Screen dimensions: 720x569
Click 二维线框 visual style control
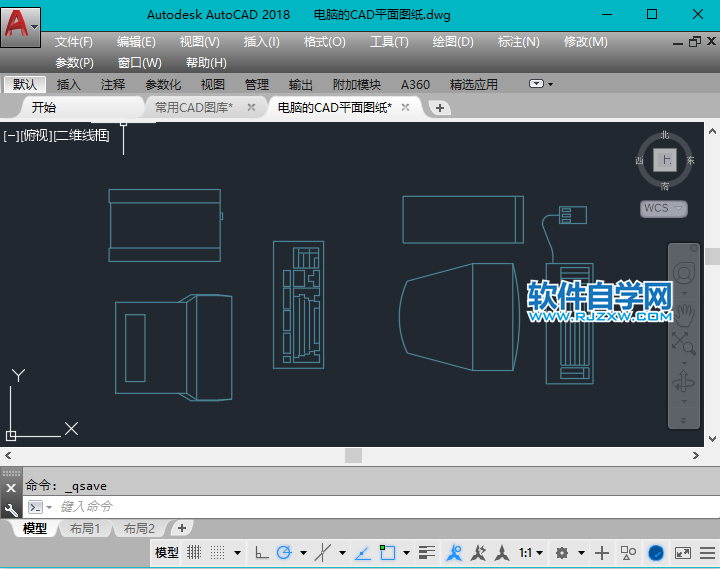point(82,136)
